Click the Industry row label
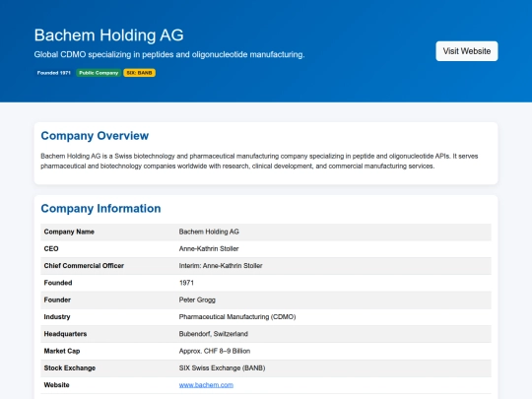The image size is (532, 399). 57,317
